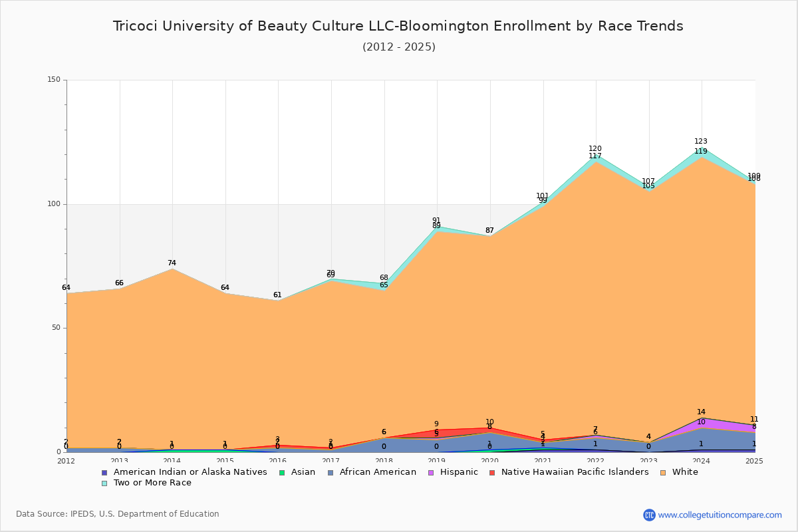798x532 pixels.
Task: Click the Native Hawaiian Pacific Islanders swatch
Action: (x=492, y=472)
